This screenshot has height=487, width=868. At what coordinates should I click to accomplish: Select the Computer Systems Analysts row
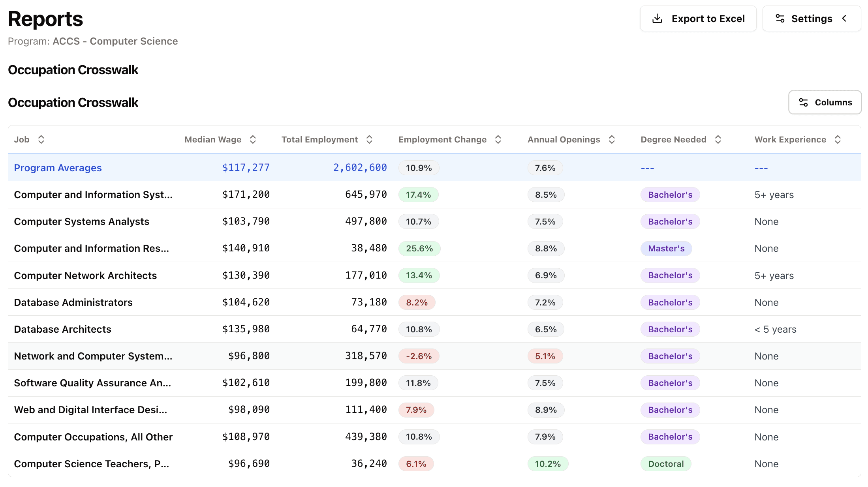point(81,222)
